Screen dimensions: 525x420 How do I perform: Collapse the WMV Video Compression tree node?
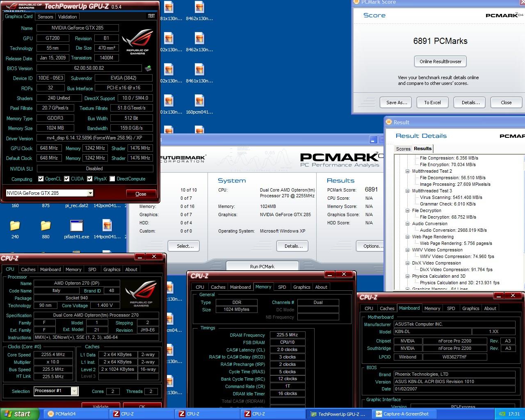tap(407, 250)
